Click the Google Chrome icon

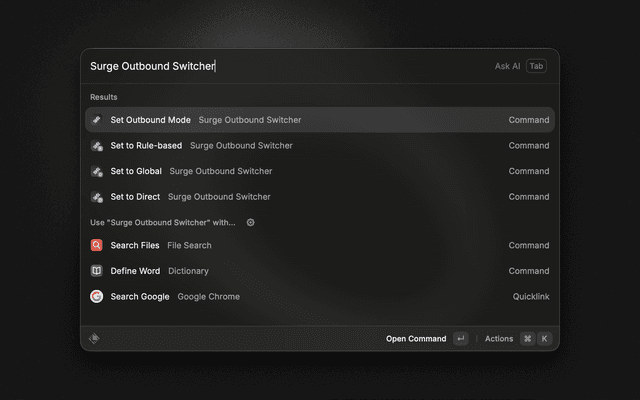97,296
